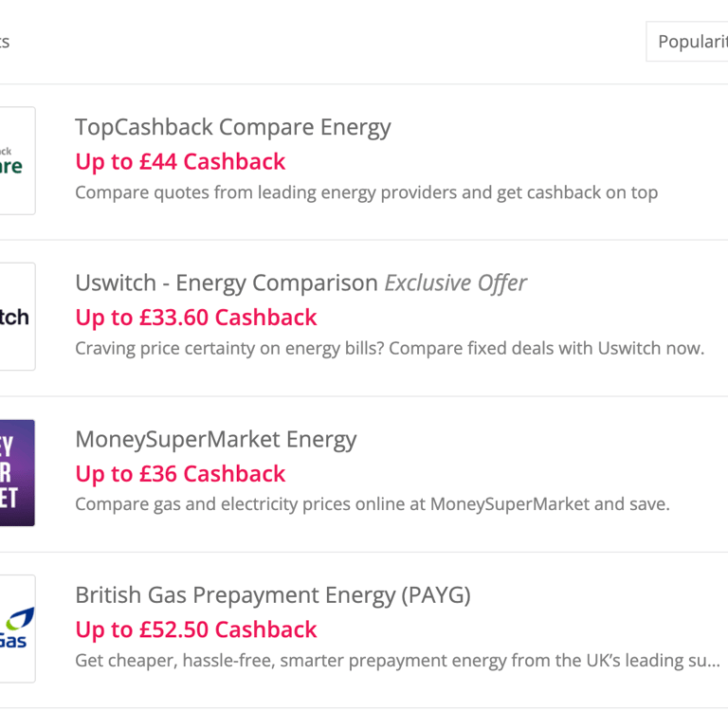Open British Gas Prepayment Energy (PAYG)
728x711 pixels.
pyautogui.click(x=272, y=594)
